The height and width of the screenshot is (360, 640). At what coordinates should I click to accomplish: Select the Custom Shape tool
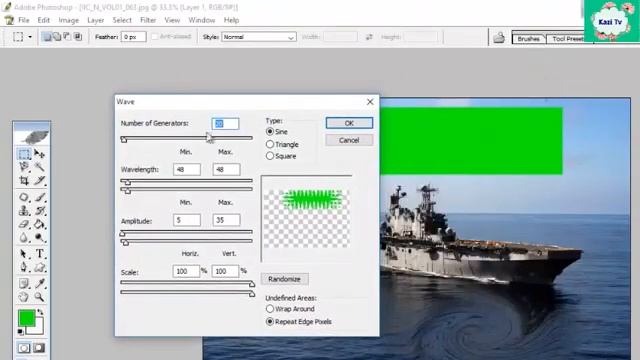[39, 267]
